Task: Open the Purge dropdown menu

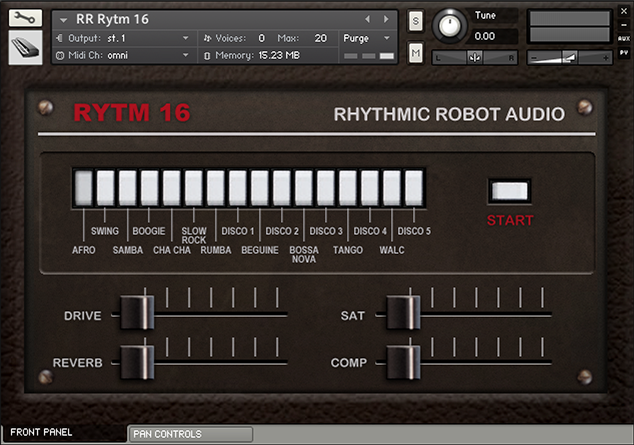Action: [x=367, y=38]
